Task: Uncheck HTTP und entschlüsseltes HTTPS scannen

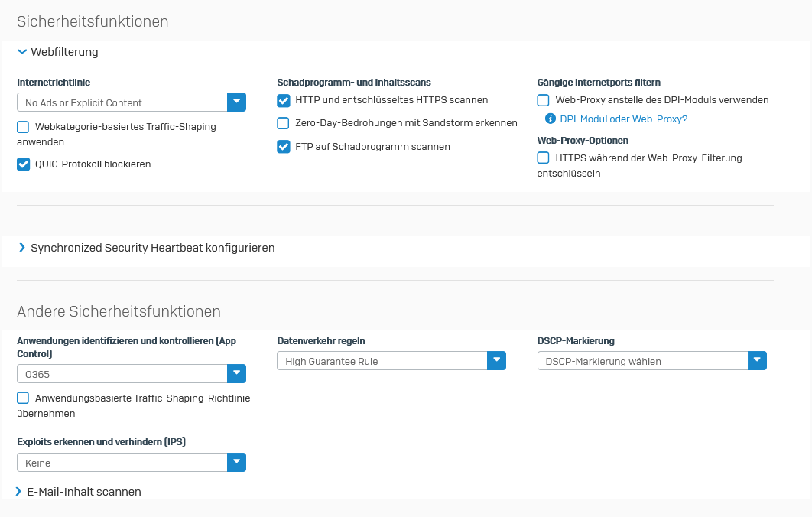Action: tap(283, 100)
